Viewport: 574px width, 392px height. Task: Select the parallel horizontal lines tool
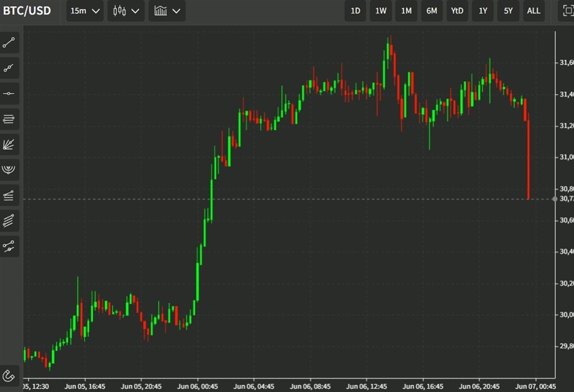[x=9, y=119]
